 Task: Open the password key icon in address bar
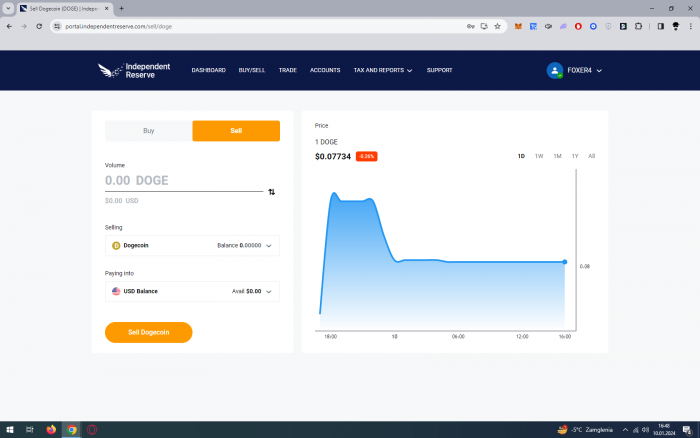click(x=470, y=26)
